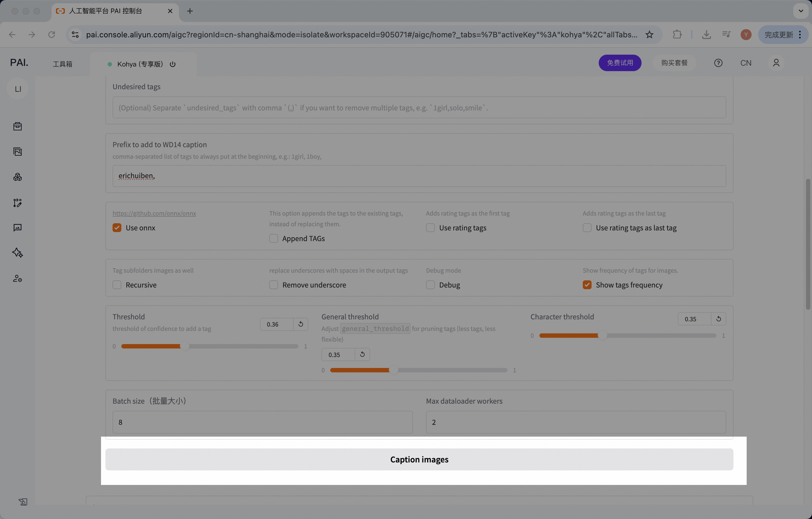812x519 pixels.
Task: Click the model cubes sidebar icon
Action: pos(18,177)
